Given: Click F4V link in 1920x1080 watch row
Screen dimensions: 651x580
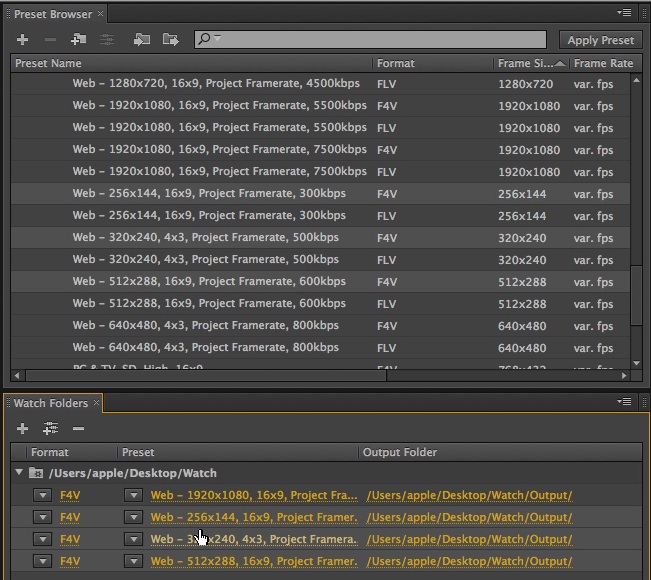Looking at the screenshot, I should [70, 495].
